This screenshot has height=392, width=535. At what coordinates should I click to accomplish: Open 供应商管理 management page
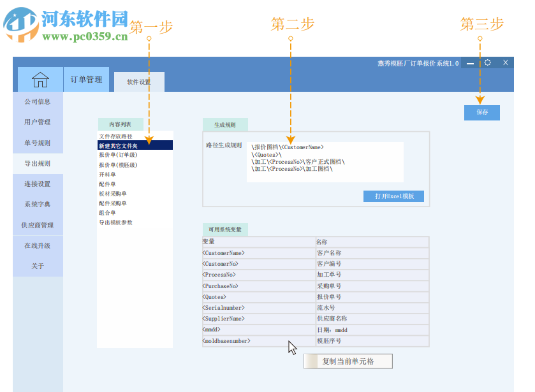38,225
